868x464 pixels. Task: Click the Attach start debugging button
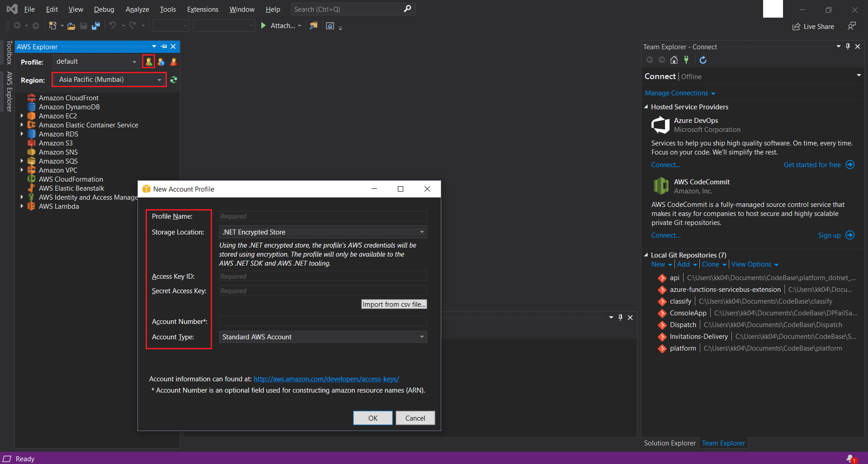[281, 26]
